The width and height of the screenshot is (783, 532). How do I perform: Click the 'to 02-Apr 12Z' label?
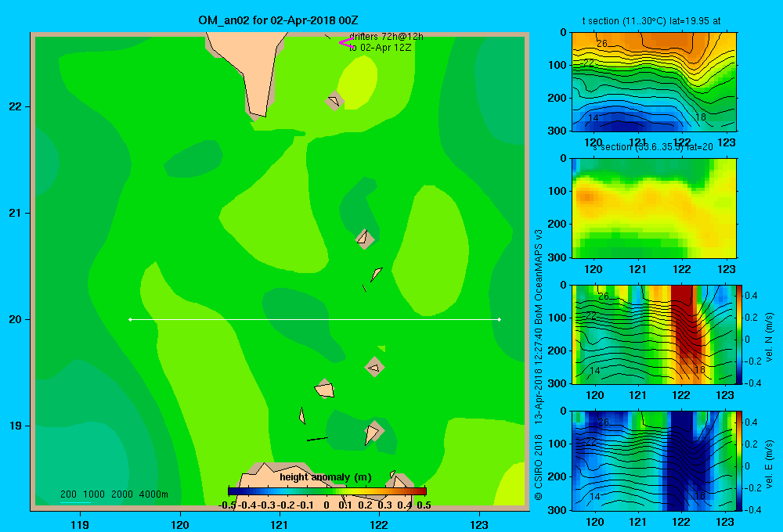coord(380,48)
